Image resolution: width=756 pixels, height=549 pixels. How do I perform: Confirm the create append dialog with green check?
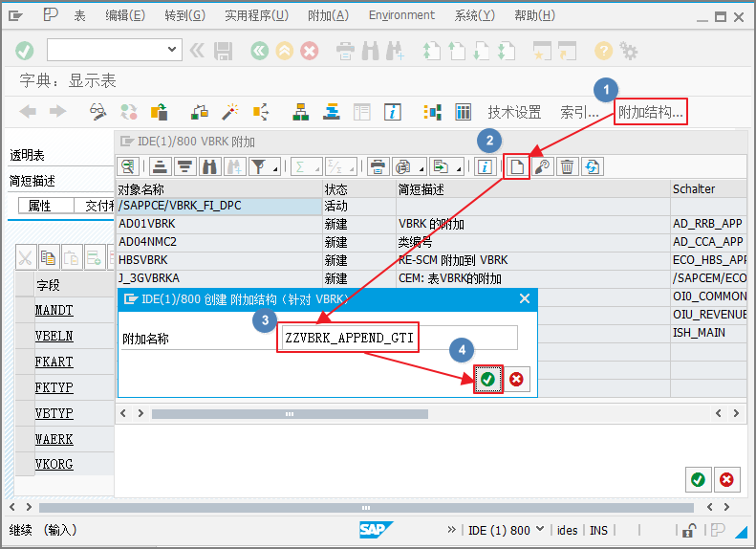[x=488, y=379]
